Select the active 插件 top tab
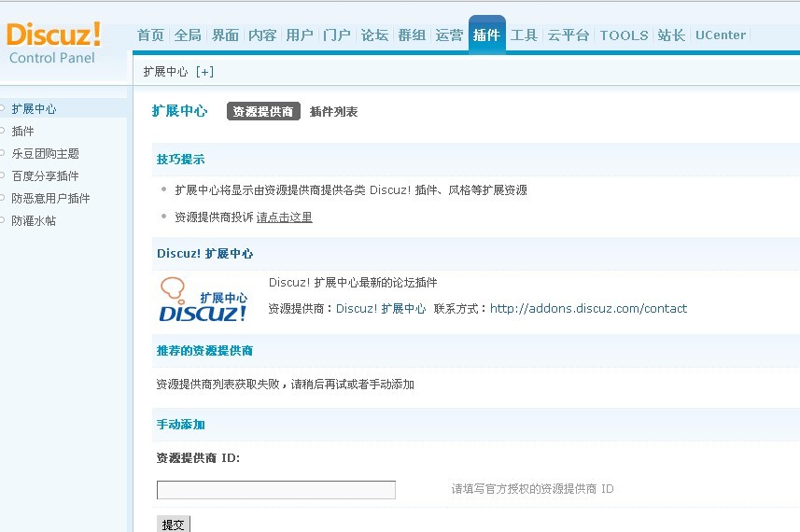The width and height of the screenshot is (800, 532). 486,35
